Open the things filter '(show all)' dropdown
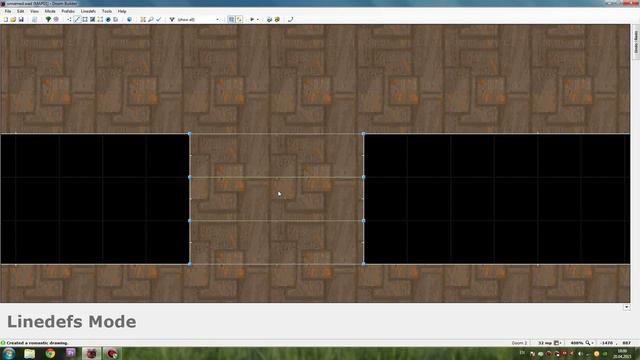640x360 pixels. pyautogui.click(x=198, y=20)
